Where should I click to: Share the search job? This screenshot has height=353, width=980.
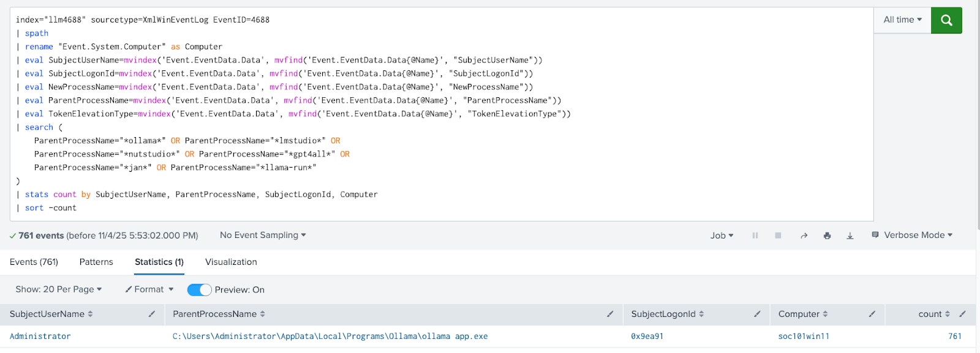click(804, 236)
